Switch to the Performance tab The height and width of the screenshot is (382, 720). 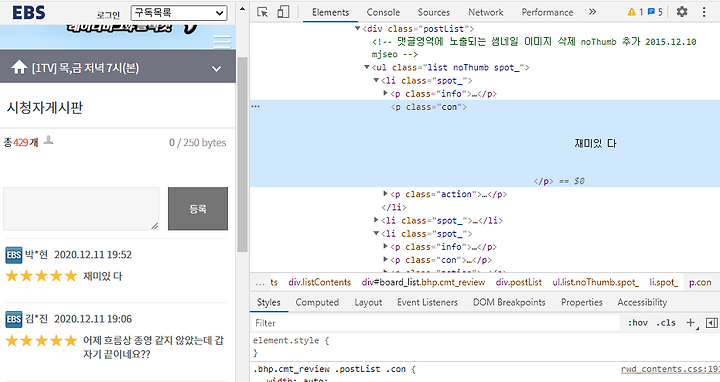tap(547, 12)
